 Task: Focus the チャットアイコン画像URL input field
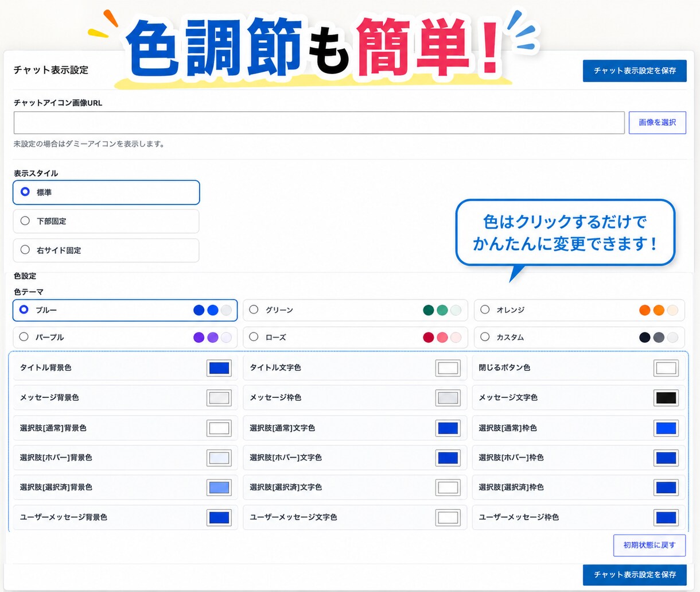click(319, 123)
